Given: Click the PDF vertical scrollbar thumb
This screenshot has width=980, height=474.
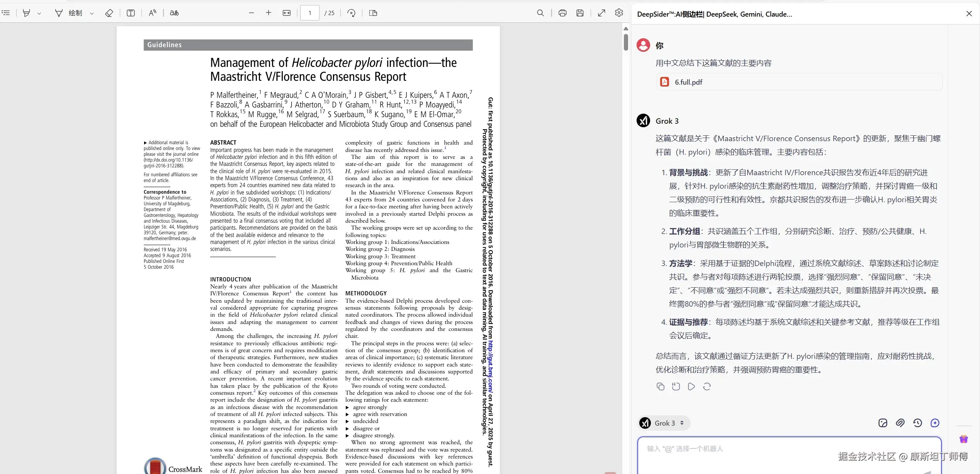Looking at the screenshot, I should [626, 42].
